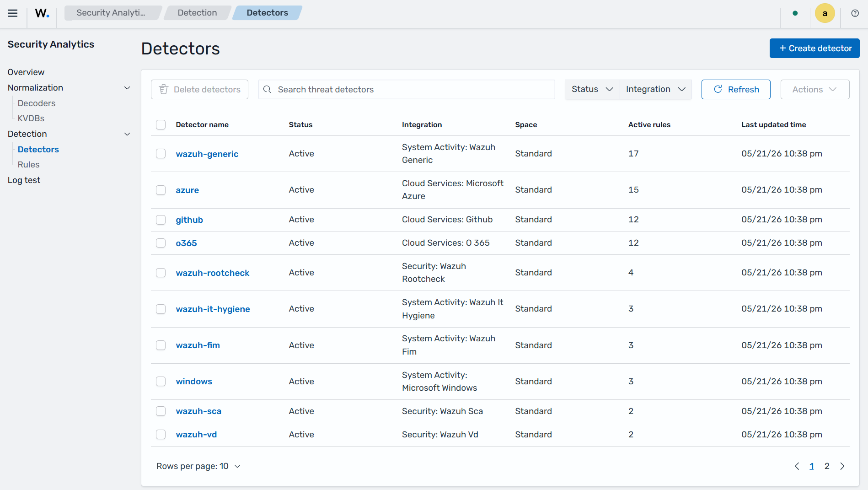868x490 pixels.
Task: Open the Rules sidebar item
Action: [x=28, y=164]
